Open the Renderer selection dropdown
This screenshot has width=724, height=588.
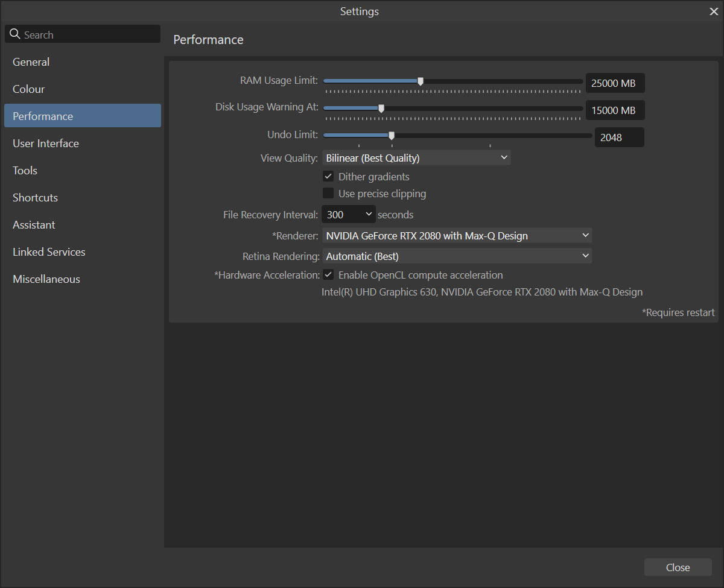point(457,235)
